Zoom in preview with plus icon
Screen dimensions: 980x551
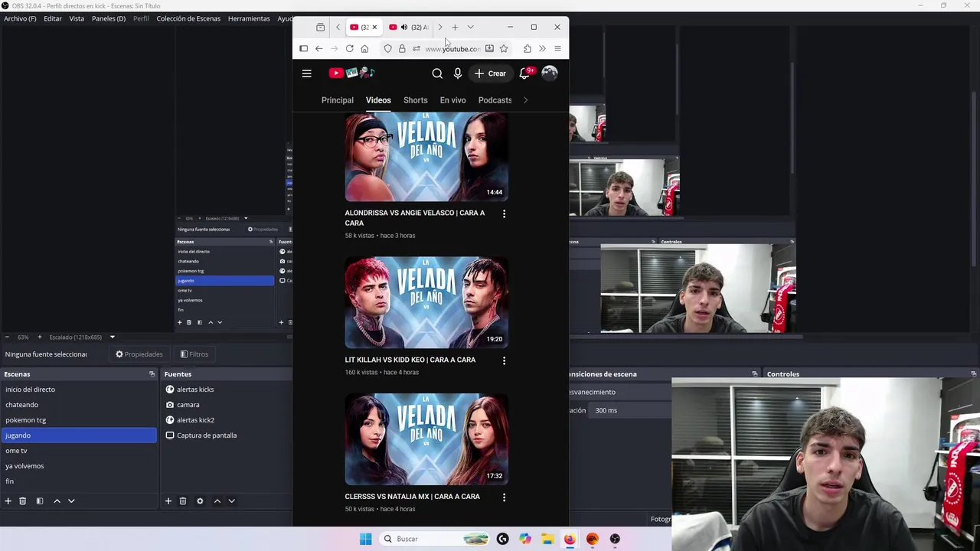click(40, 337)
